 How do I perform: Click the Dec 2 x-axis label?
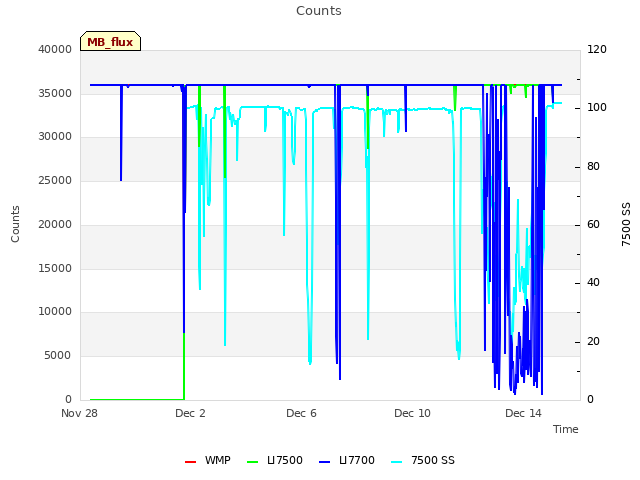coord(190,413)
